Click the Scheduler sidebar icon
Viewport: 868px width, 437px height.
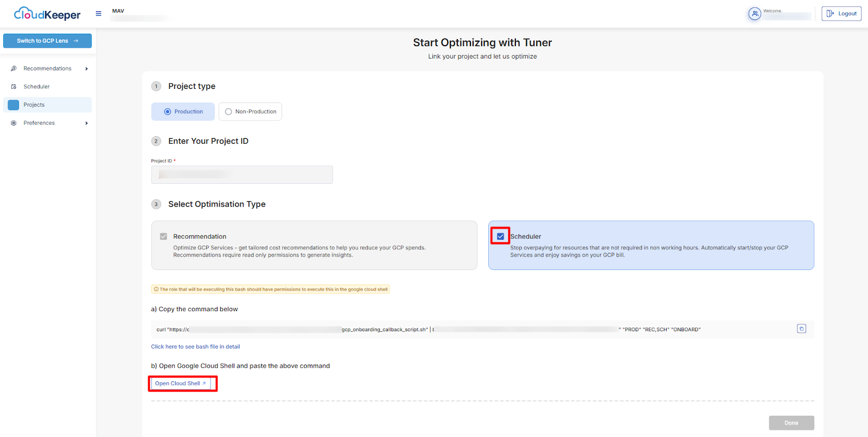point(14,87)
